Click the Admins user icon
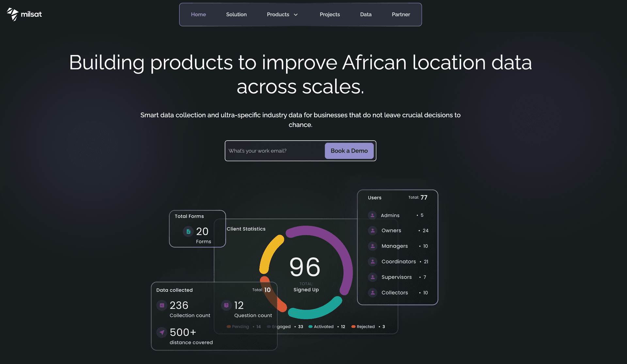Image resolution: width=627 pixels, height=364 pixels. point(372,215)
